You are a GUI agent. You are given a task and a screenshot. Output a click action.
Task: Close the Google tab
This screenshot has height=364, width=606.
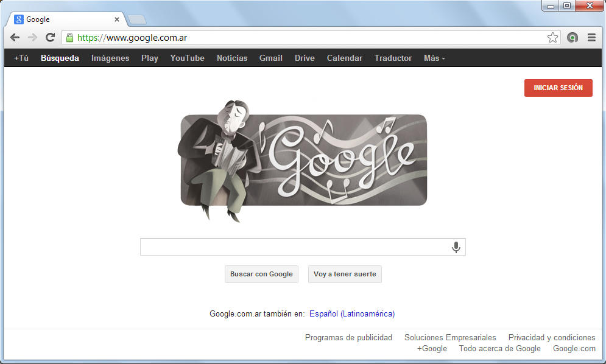(x=117, y=19)
